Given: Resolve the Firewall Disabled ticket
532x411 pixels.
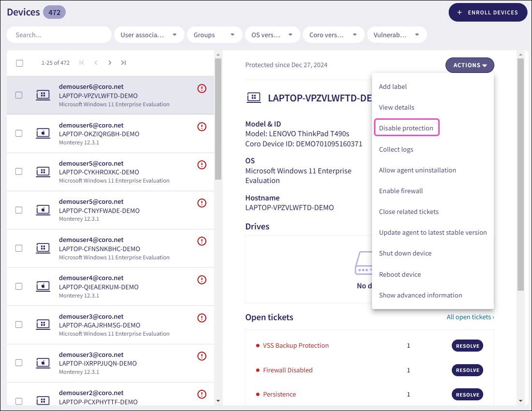Looking at the screenshot, I should [467, 370].
